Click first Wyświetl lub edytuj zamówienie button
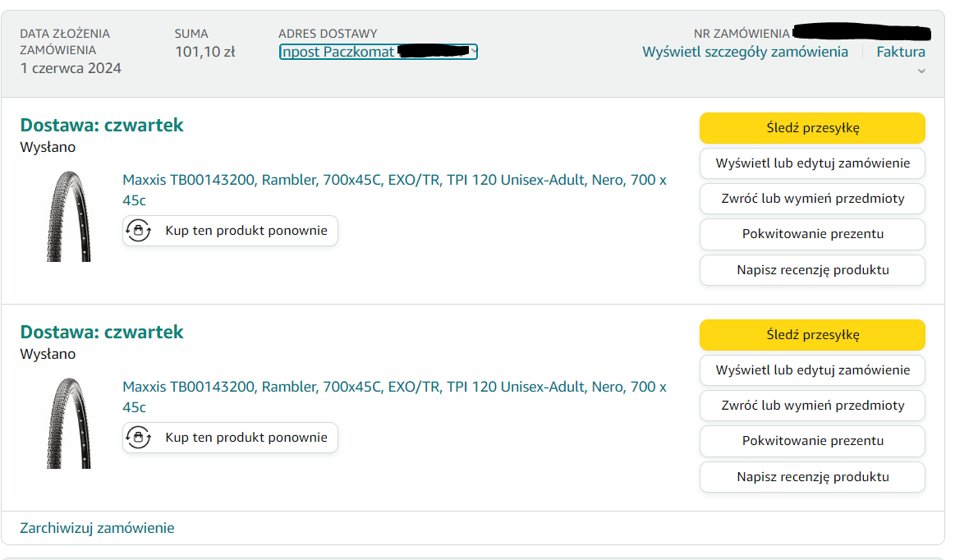955x560 pixels. coord(812,163)
